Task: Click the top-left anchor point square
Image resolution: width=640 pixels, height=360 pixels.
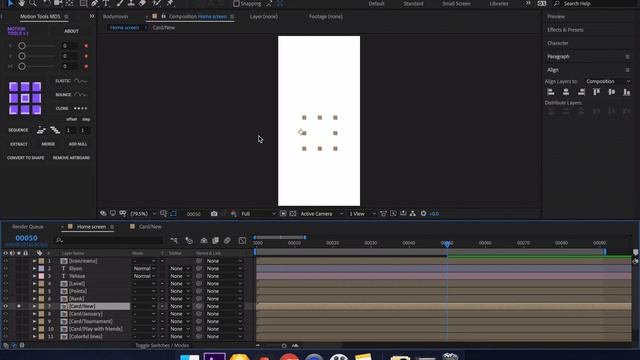Action: 13,87
